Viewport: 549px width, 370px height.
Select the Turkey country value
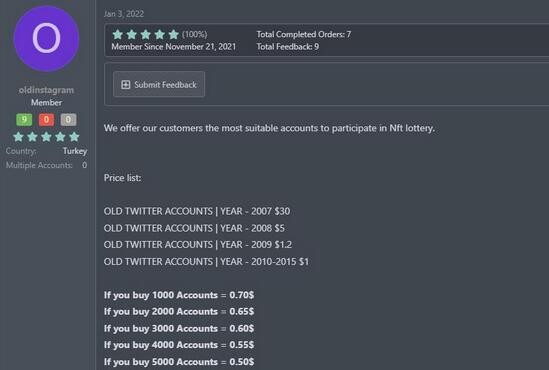tap(75, 151)
